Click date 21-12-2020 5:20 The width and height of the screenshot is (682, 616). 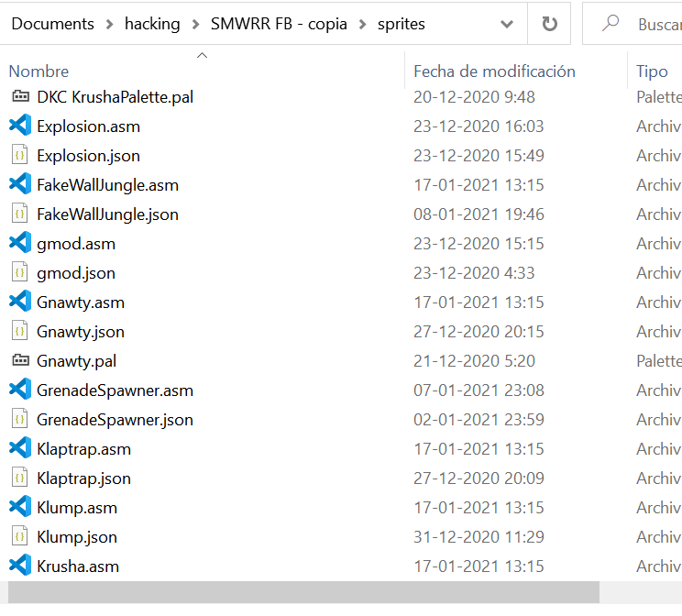(x=474, y=361)
